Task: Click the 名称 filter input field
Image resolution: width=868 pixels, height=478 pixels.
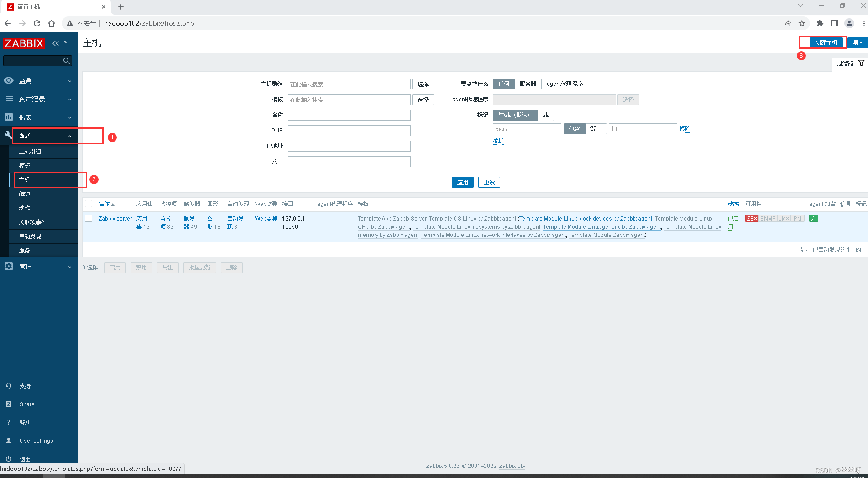Action: [x=349, y=115]
